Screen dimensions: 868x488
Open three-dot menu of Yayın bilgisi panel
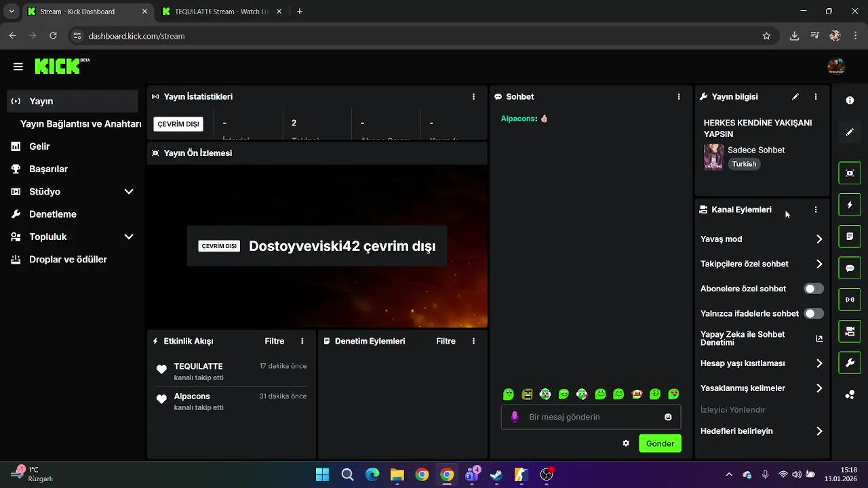[x=816, y=97]
